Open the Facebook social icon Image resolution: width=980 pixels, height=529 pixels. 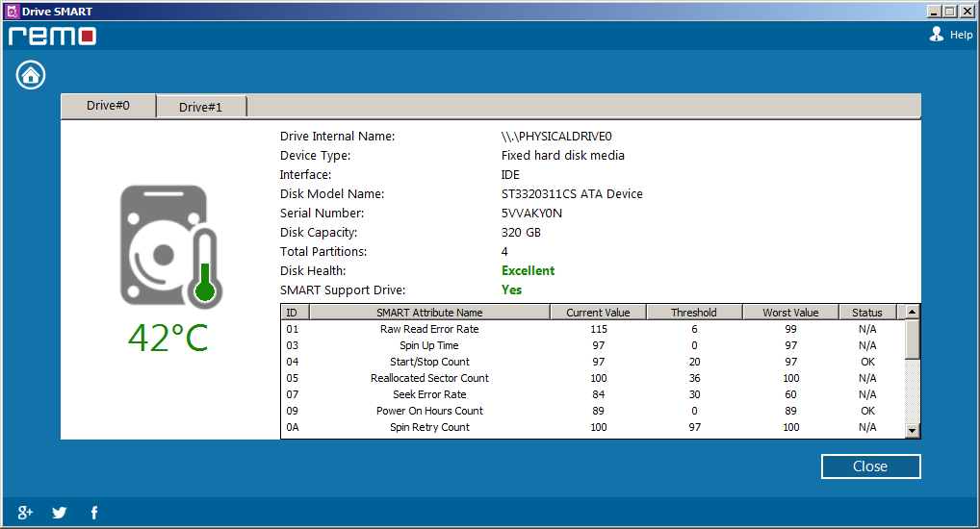pyautogui.click(x=94, y=513)
